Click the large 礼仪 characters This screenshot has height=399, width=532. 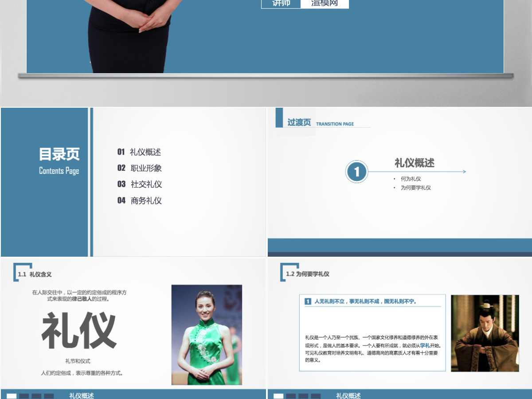tap(79, 330)
